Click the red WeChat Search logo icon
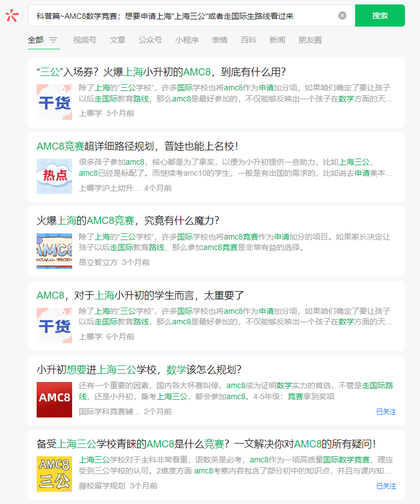The height and width of the screenshot is (504, 420). point(12,16)
